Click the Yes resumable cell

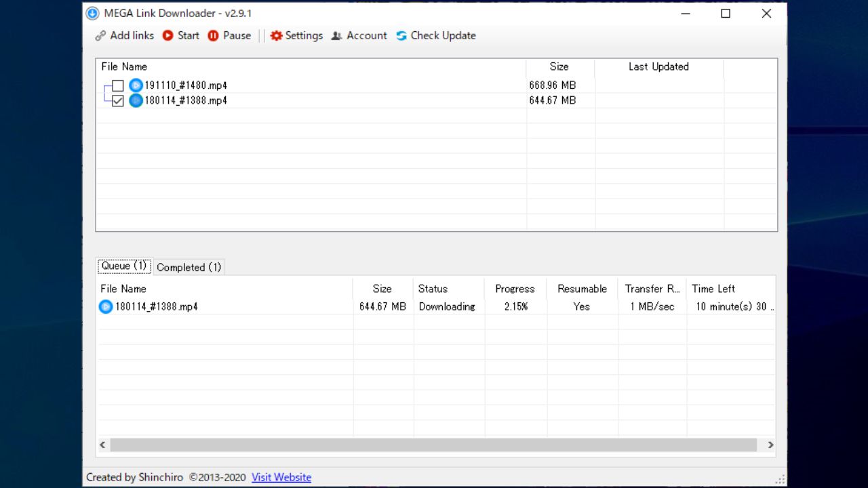pos(581,306)
